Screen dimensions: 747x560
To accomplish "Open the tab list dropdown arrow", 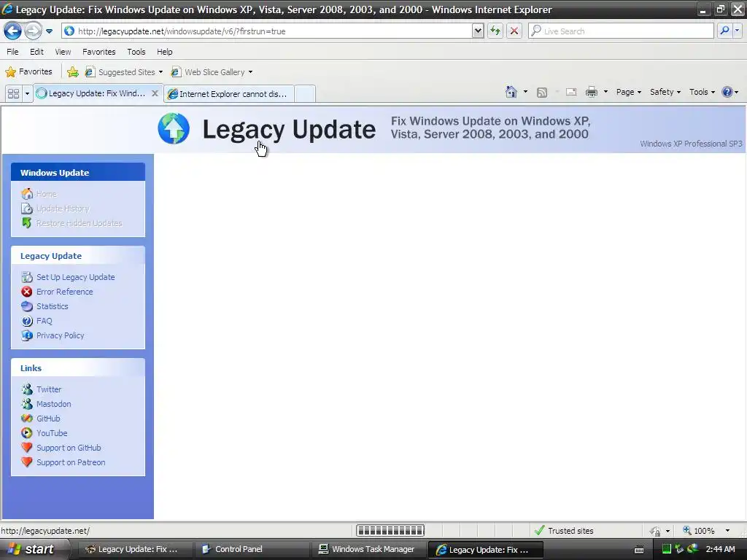I will [x=27, y=94].
